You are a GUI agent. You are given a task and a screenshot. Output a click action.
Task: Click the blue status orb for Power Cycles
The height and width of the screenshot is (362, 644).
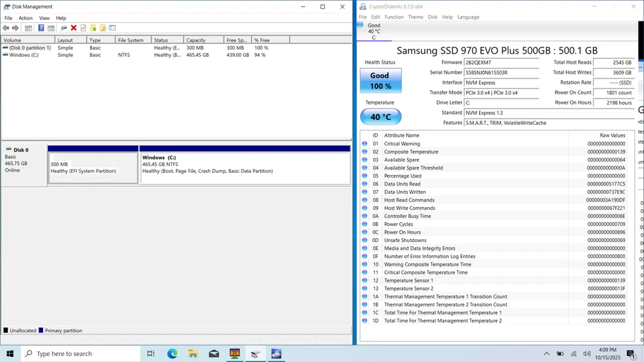click(x=365, y=224)
